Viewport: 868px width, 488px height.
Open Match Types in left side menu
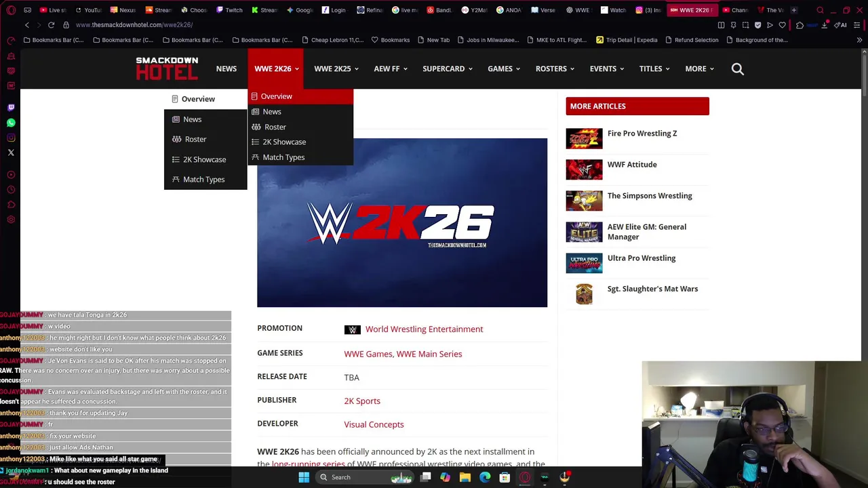(205, 180)
